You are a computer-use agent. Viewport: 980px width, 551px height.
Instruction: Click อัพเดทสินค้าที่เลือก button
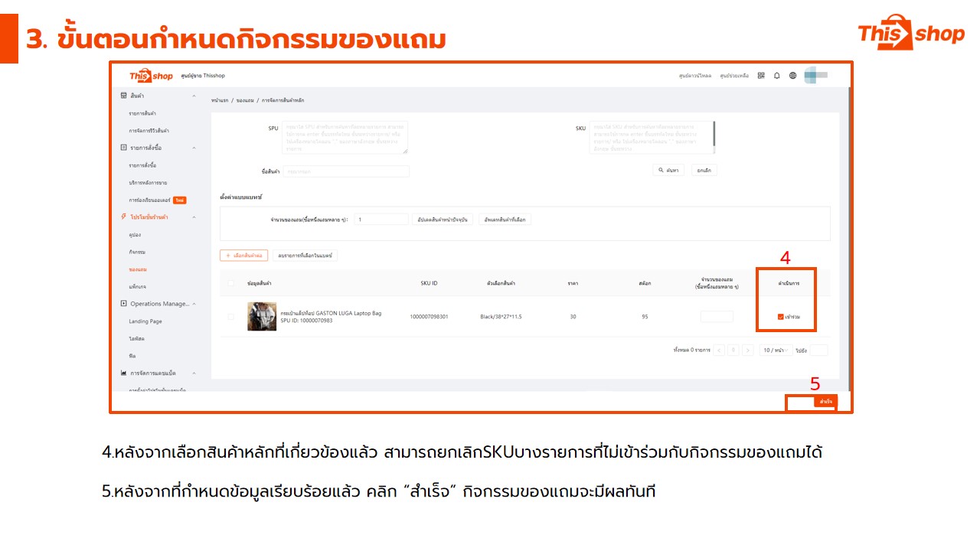click(x=505, y=220)
